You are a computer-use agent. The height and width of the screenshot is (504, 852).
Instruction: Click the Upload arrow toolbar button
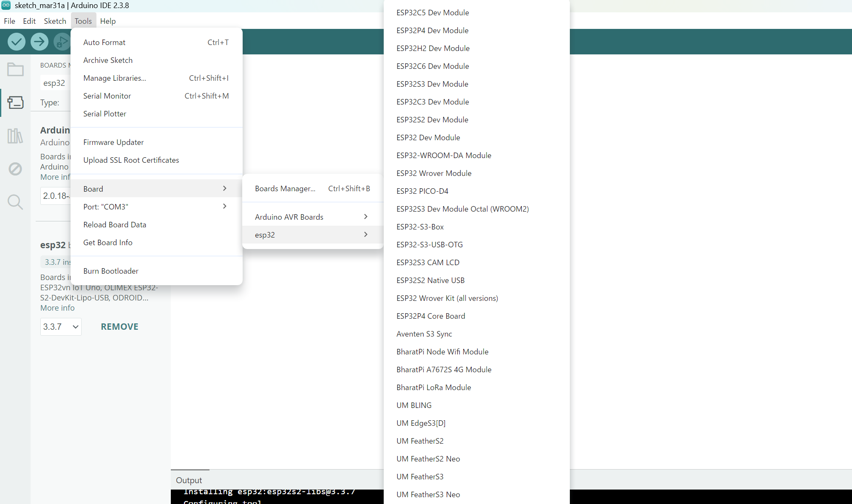click(x=40, y=42)
